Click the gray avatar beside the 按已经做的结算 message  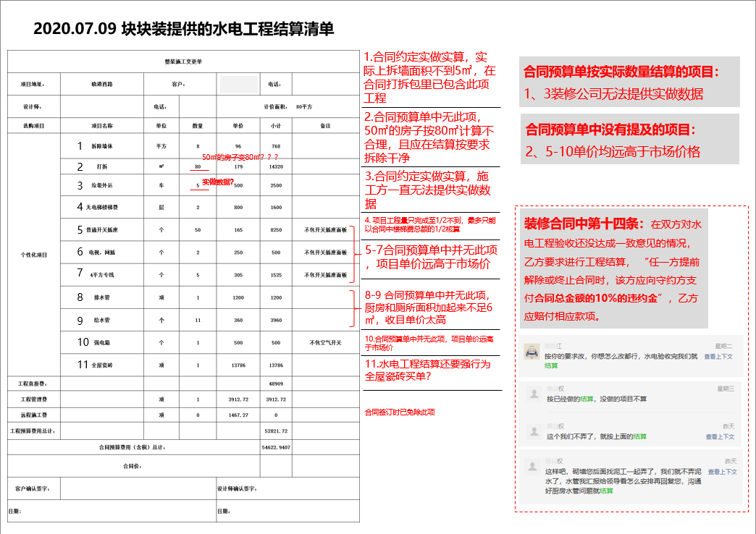tap(534, 394)
